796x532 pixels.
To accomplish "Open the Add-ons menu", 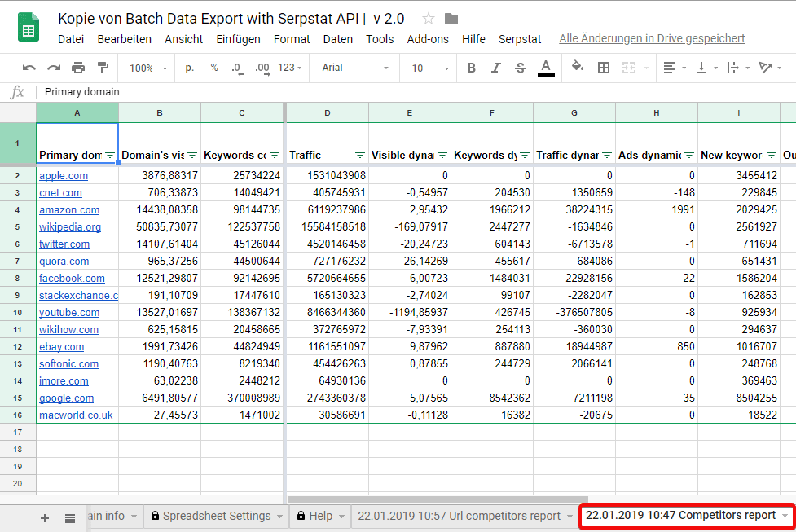I will point(428,39).
